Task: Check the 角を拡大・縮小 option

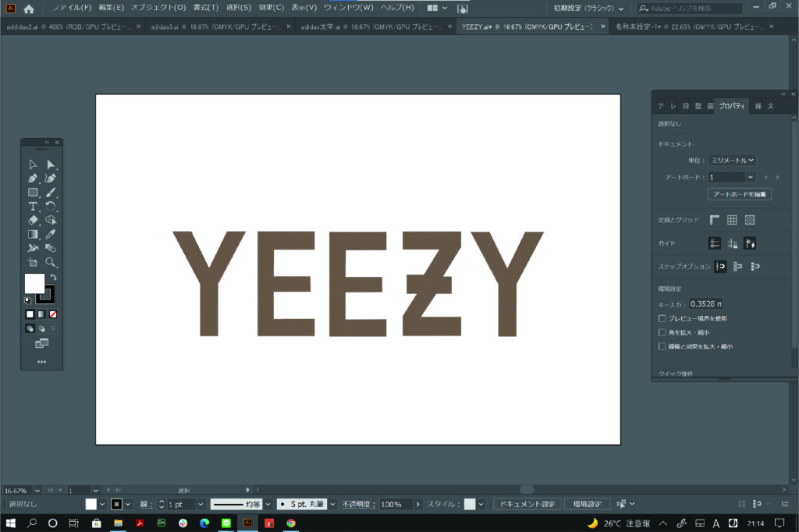Action: pyautogui.click(x=662, y=332)
